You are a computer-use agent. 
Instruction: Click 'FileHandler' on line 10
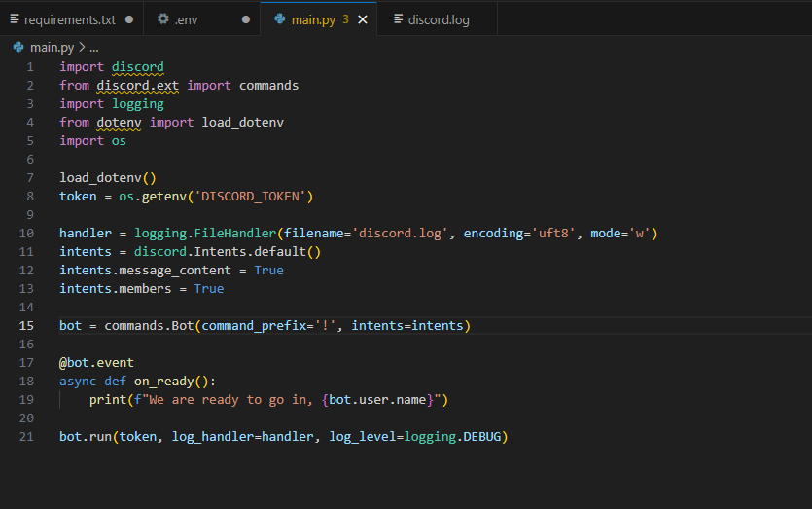[235, 234]
